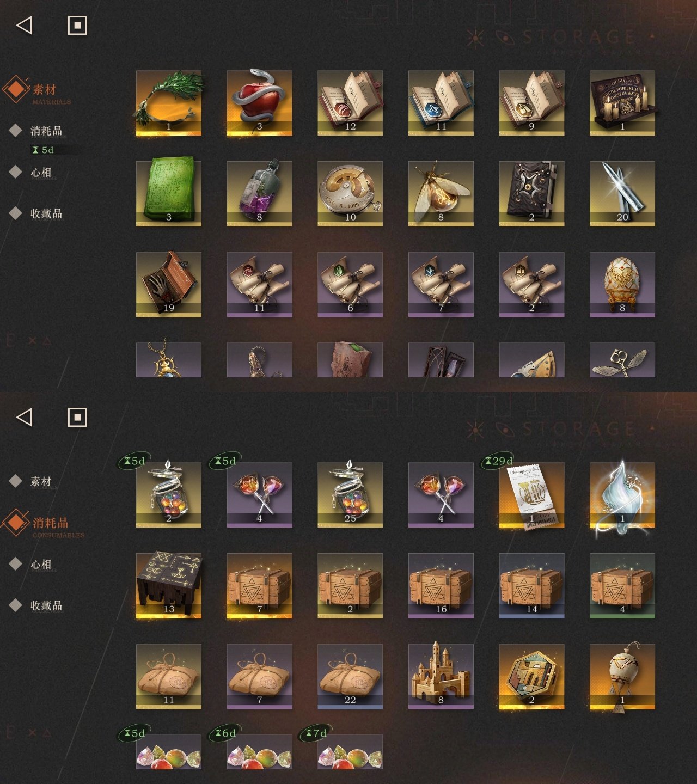Select the 25-count candy jar item
This screenshot has height=784, width=697.
[350, 495]
